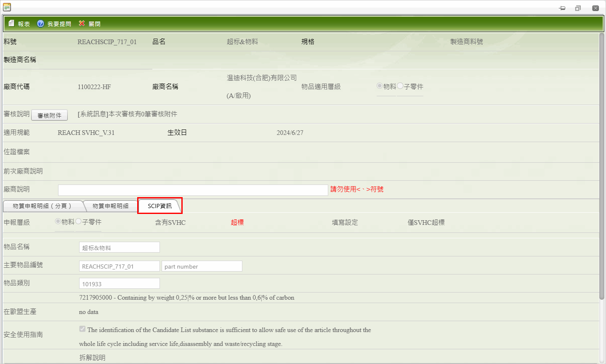Click the 前次廠商說明 label
606x364 pixels.
[23, 171]
